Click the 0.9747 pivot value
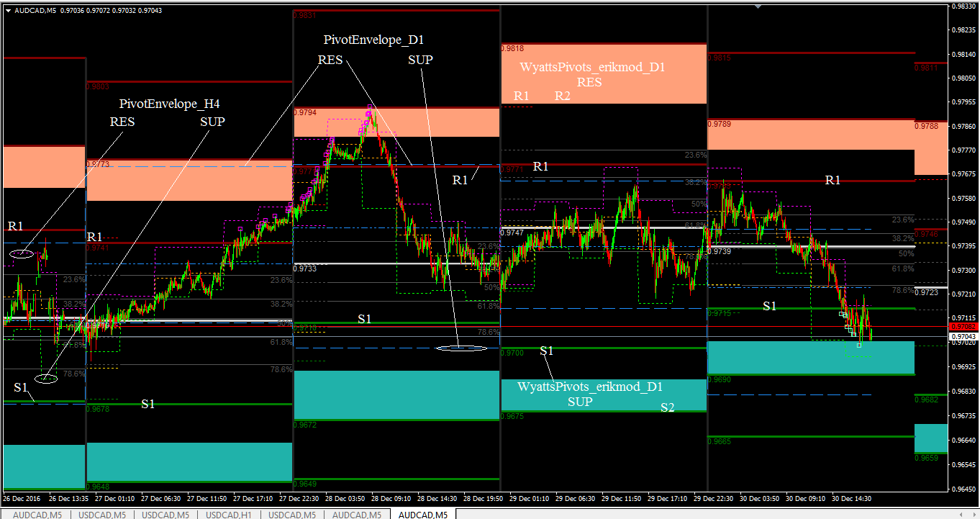 [512, 233]
